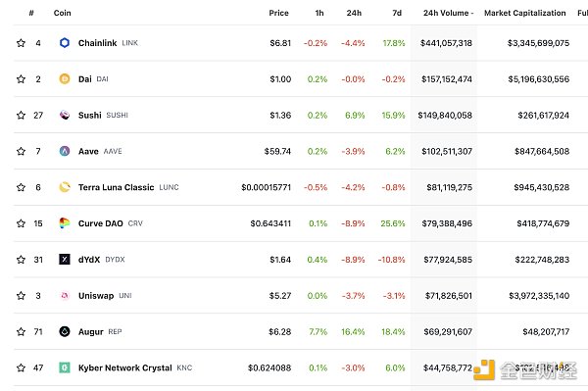This screenshot has width=588, height=391.
Task: Toggle favorite star for Terra Luna Classic
Action: pyautogui.click(x=21, y=187)
